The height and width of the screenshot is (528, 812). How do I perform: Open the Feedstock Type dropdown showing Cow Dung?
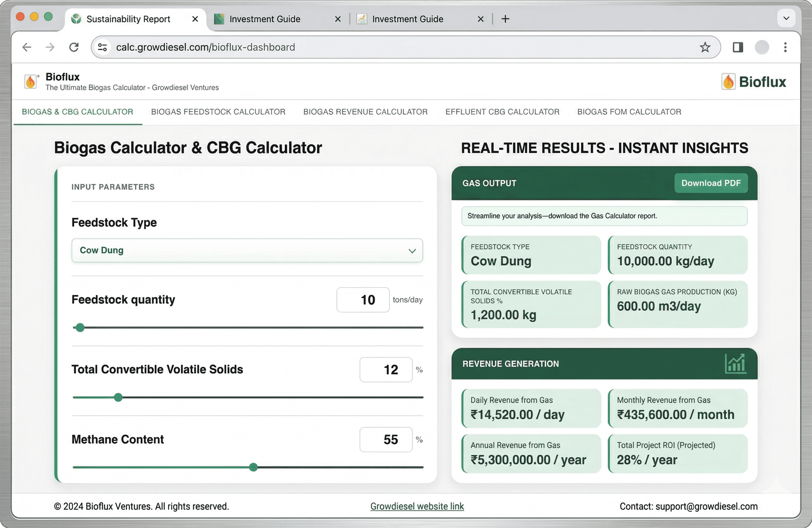[247, 251]
